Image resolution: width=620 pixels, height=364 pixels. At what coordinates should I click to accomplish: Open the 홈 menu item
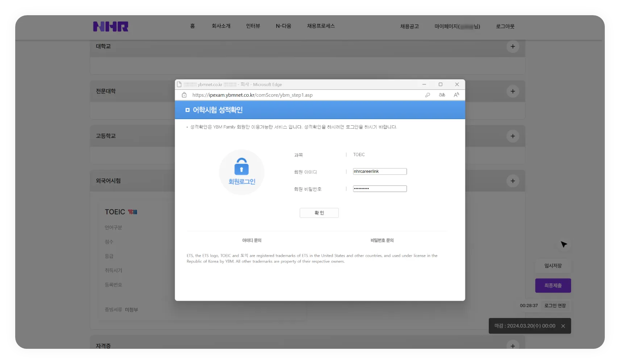click(192, 26)
